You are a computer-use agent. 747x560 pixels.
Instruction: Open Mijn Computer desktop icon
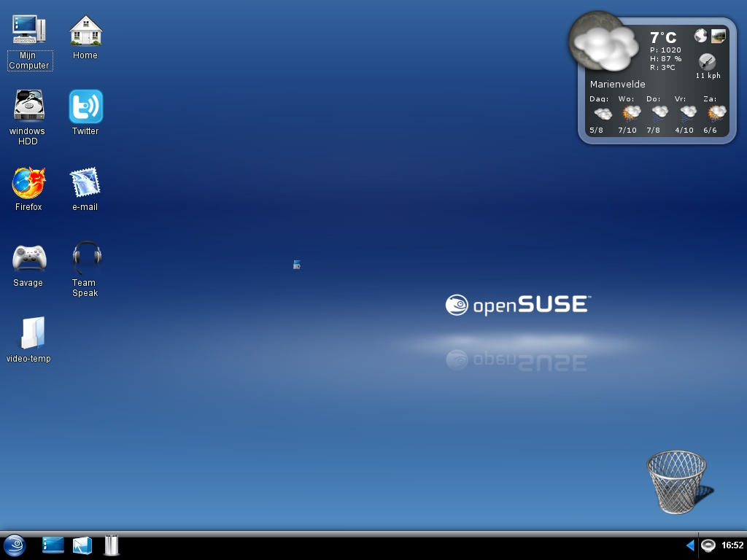pos(28,29)
